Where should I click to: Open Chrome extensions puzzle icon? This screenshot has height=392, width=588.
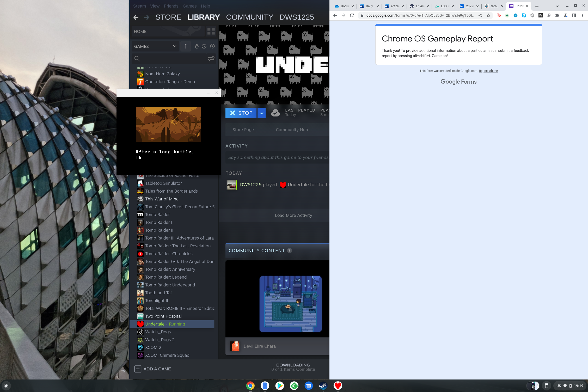pos(557,15)
